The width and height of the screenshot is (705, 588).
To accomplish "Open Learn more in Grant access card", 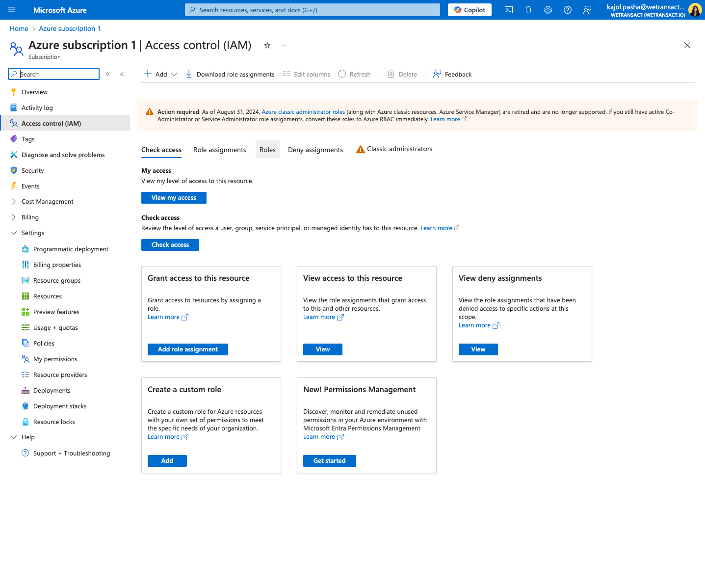I will click(x=168, y=317).
